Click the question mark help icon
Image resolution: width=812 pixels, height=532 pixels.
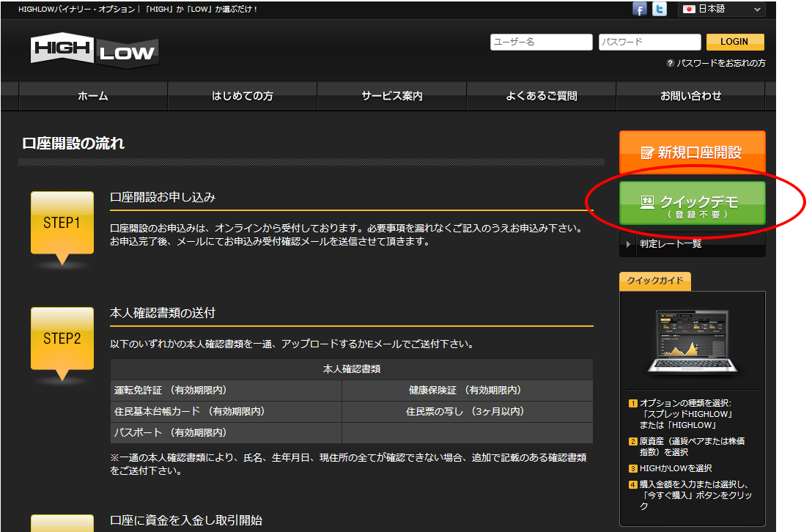click(x=670, y=64)
